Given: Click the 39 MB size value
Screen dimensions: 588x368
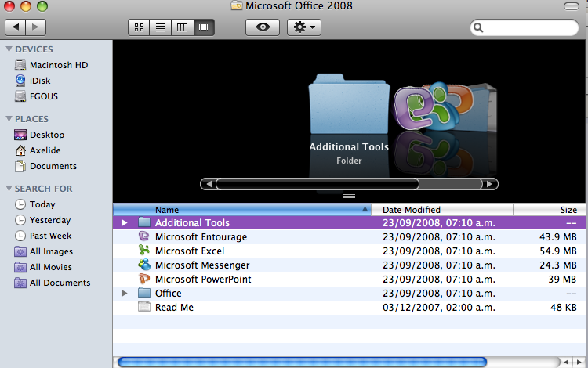Looking at the screenshot, I should (562, 280).
